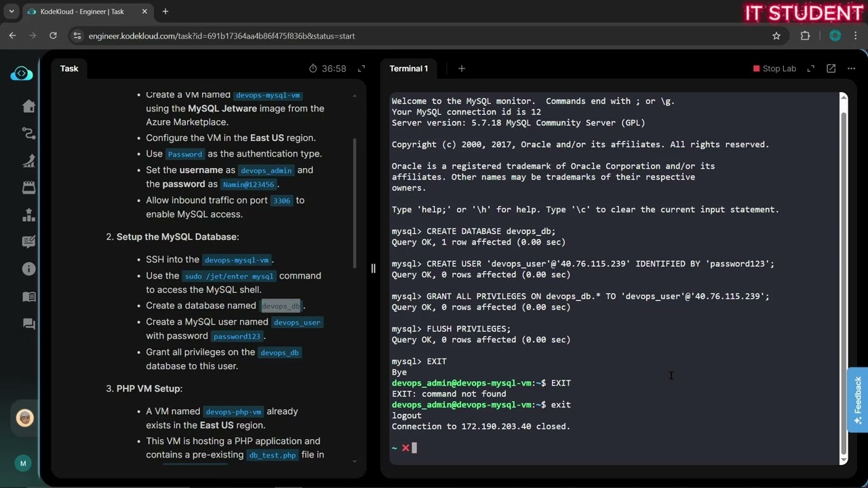868x488 pixels.
Task: Click the browser extensions puzzle icon
Action: tap(805, 36)
